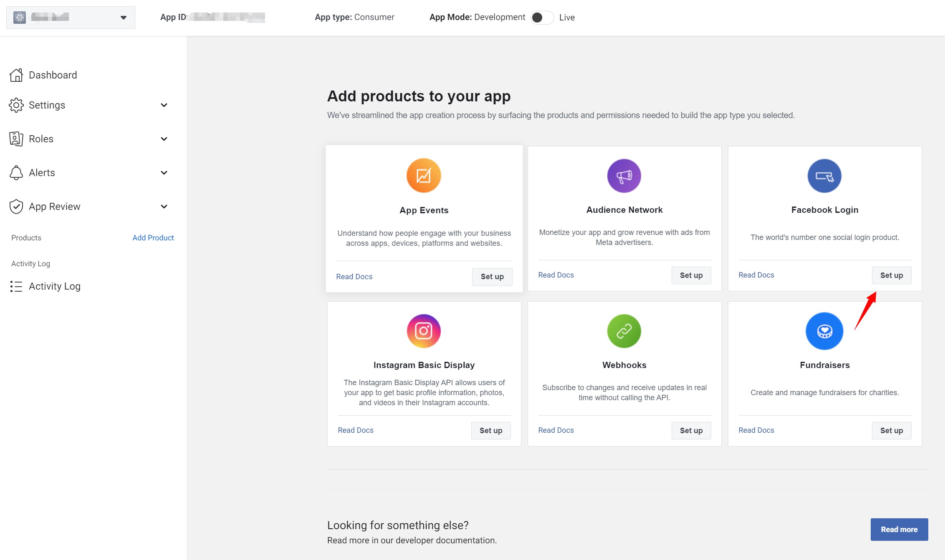Click the Instagram Basic Display icon
This screenshot has height=560, width=945.
click(424, 331)
